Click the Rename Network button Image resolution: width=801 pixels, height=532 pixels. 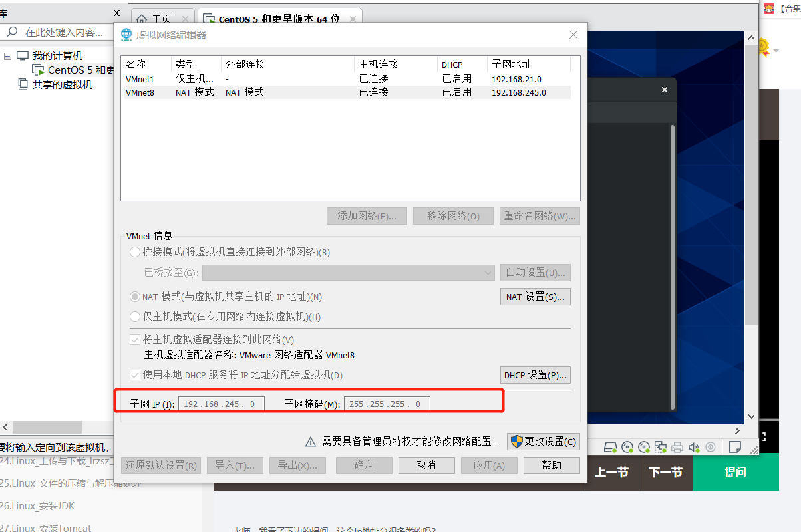(x=540, y=216)
